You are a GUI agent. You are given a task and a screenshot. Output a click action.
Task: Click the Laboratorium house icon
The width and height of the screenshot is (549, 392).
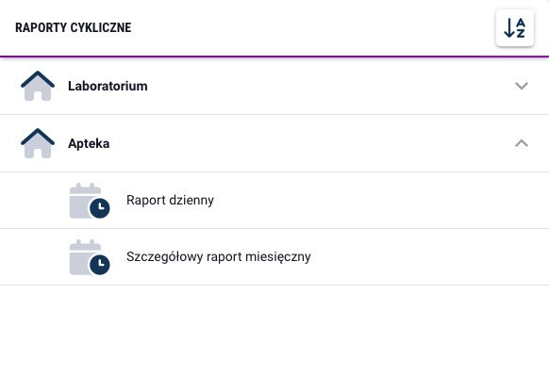pyautogui.click(x=38, y=86)
